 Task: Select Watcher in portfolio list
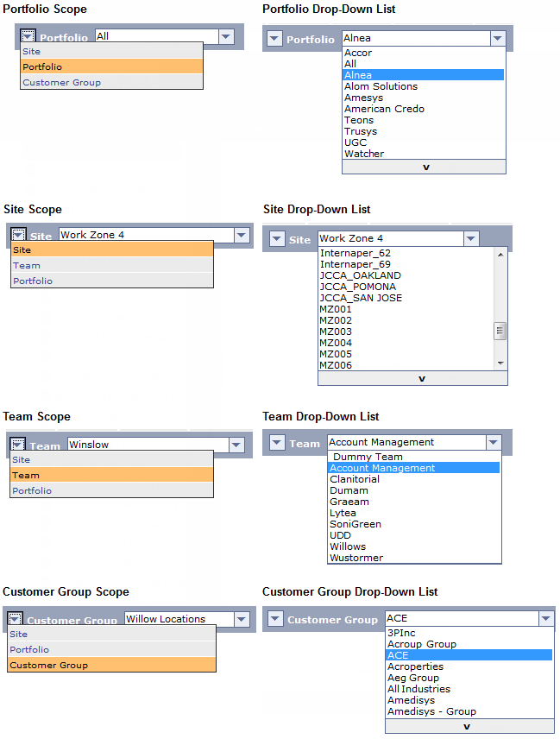[424, 154]
